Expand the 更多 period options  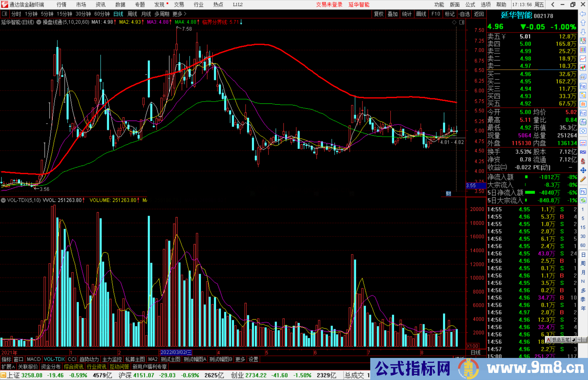click(x=179, y=14)
